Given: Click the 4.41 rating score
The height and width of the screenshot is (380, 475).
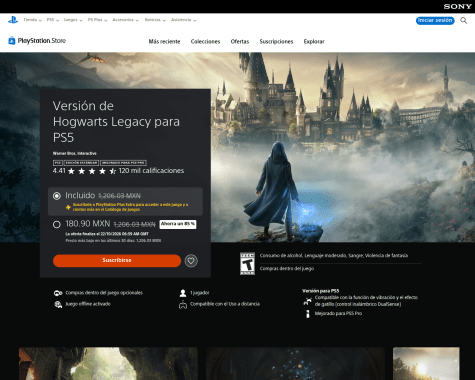Looking at the screenshot, I should click(x=59, y=171).
